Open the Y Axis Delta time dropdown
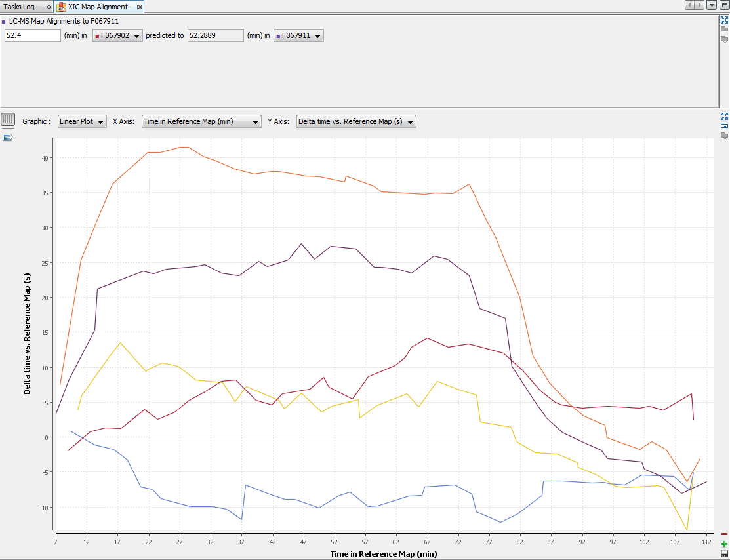The image size is (730, 560). (x=356, y=121)
